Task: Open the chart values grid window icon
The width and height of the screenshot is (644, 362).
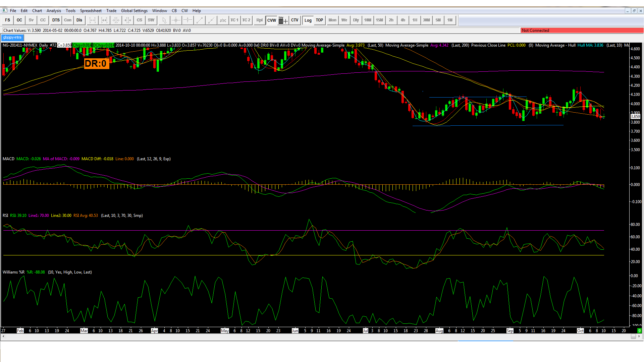Action: (x=283, y=20)
